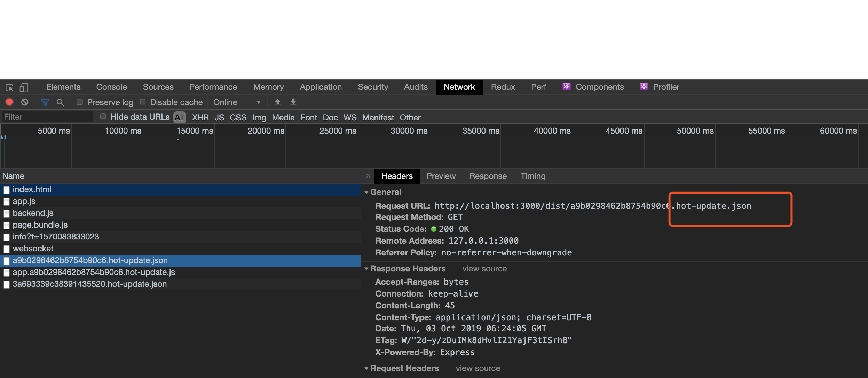The width and height of the screenshot is (868, 378).
Task: Clear the network log
Action: click(25, 102)
